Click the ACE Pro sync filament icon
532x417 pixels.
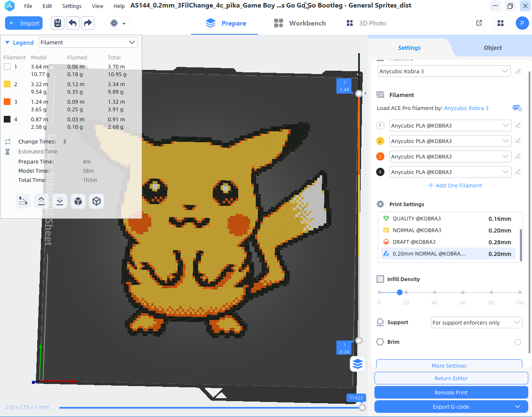click(517, 108)
